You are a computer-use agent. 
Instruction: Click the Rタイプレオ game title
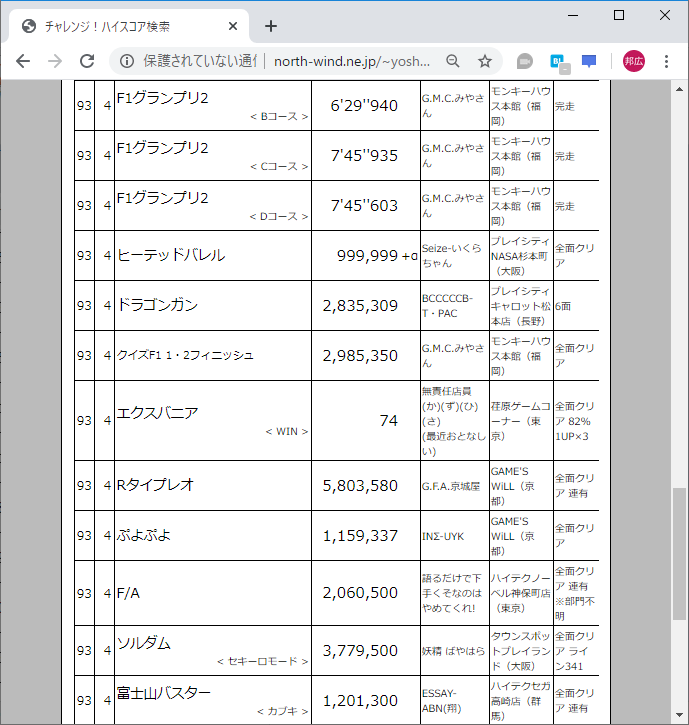click(155, 485)
